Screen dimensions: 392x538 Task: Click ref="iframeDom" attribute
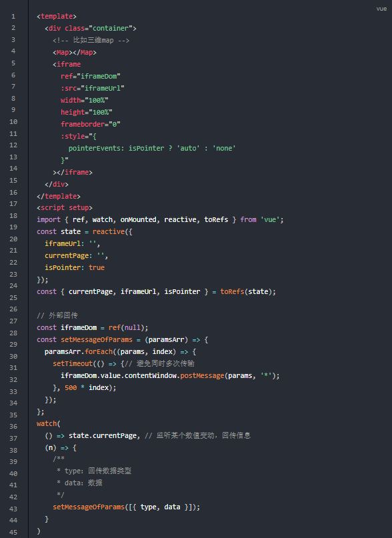coord(91,76)
